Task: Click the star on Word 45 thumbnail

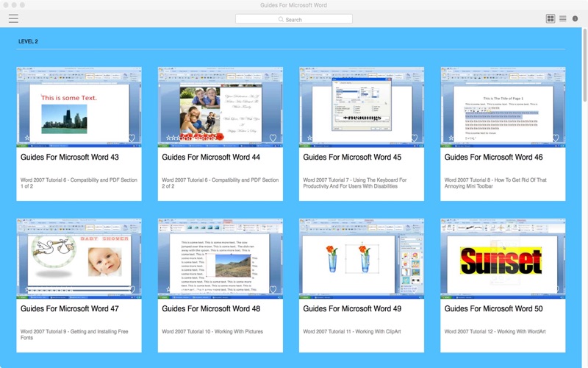Action: (309, 138)
